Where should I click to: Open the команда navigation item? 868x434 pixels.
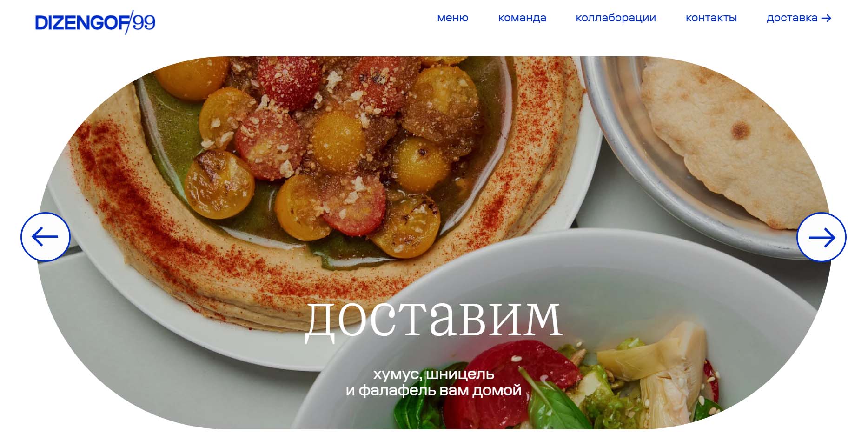click(x=522, y=18)
